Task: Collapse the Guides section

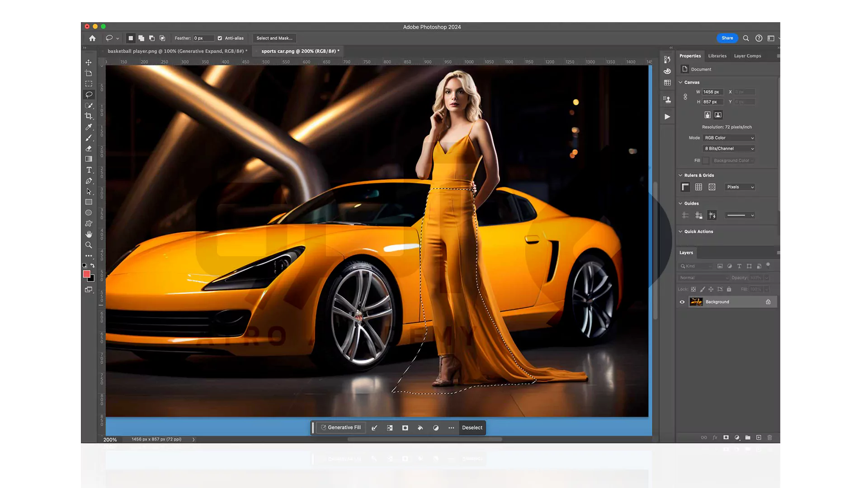Action: [680, 203]
